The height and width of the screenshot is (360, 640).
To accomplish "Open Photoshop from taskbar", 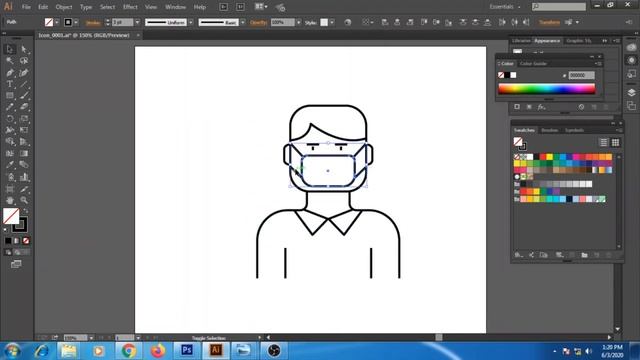I will point(187,351).
